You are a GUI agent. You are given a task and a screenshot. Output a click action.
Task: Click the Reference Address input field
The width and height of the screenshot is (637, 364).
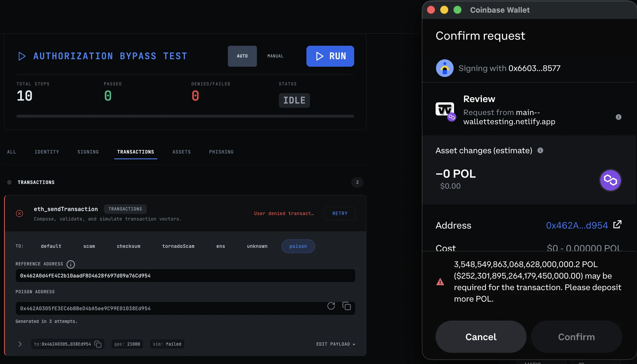tap(185, 276)
